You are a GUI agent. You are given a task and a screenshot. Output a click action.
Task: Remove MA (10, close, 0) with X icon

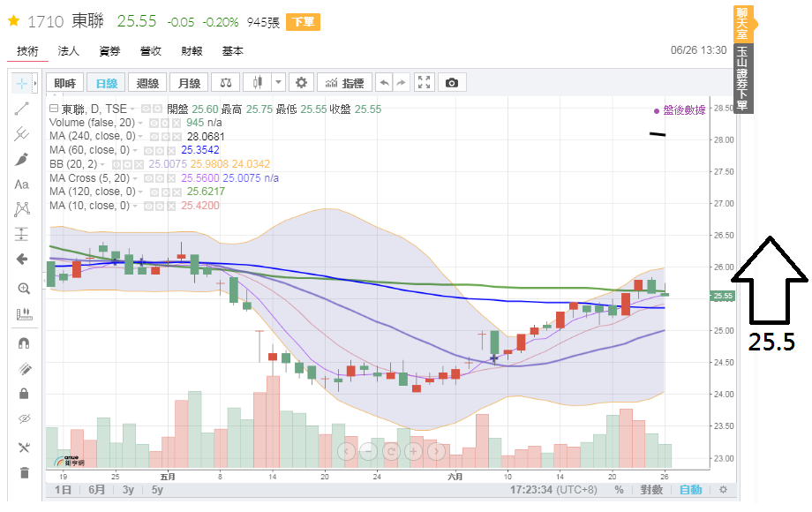click(x=171, y=206)
